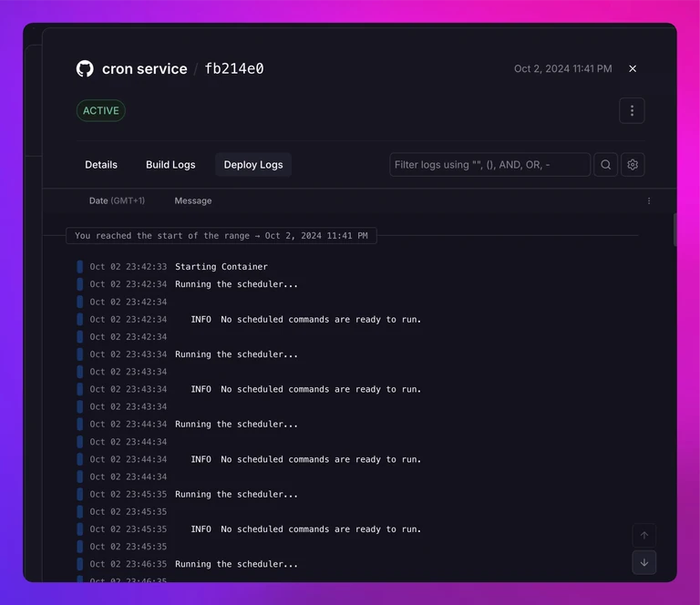
Task: Open the log table column options dots
Action: point(649,200)
